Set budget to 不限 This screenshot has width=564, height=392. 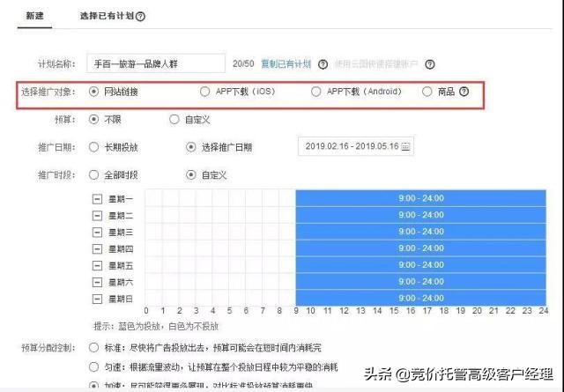[x=94, y=120]
